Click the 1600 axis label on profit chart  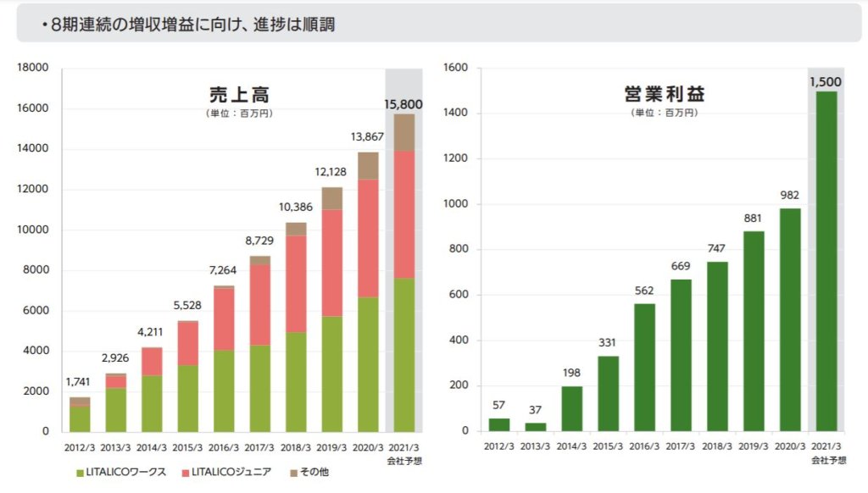[455, 68]
